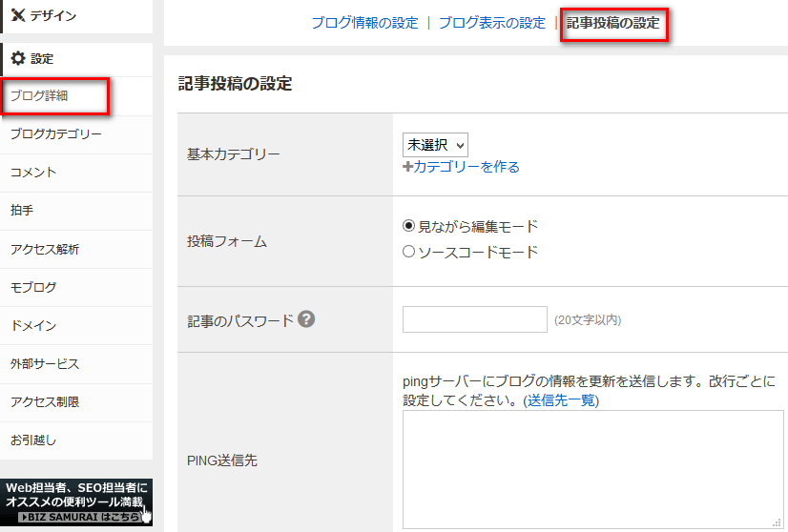
Task: Click the BIZ SAMURAI banner ad
Action: click(76, 502)
